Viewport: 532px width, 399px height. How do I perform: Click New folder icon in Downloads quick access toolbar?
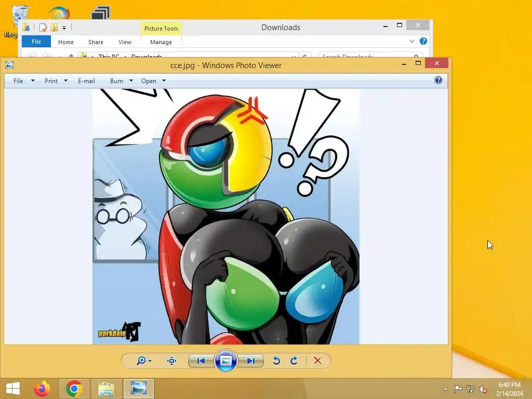(x=54, y=28)
